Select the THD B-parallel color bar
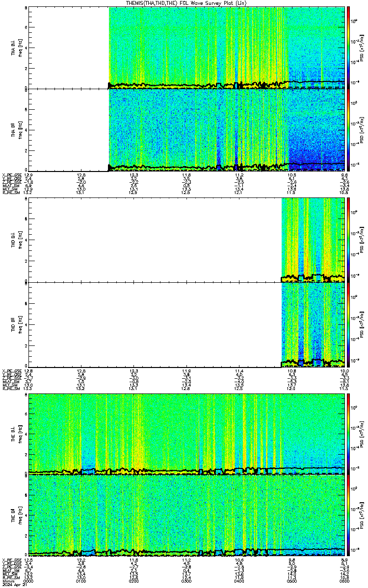Viewport: 368px width, 588px height. (348, 324)
